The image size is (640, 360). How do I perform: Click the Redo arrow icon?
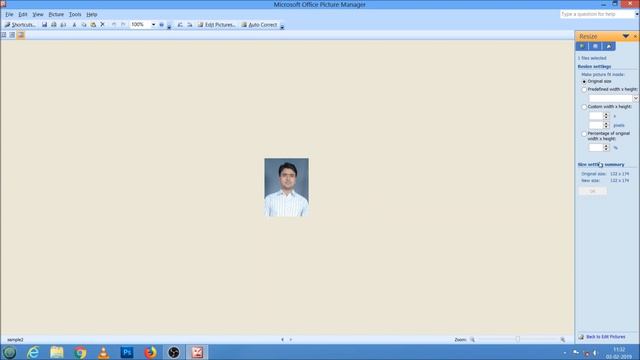point(123,25)
